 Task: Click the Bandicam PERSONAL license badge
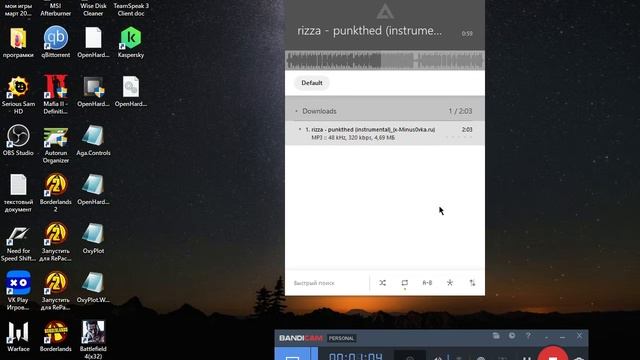click(x=341, y=338)
